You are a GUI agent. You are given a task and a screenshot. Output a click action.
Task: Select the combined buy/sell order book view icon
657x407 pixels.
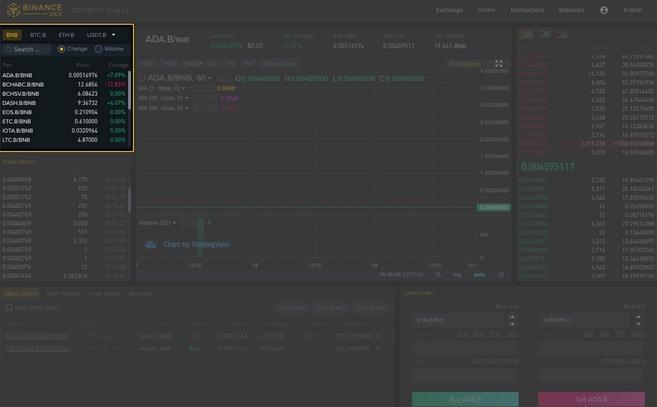[527, 35]
